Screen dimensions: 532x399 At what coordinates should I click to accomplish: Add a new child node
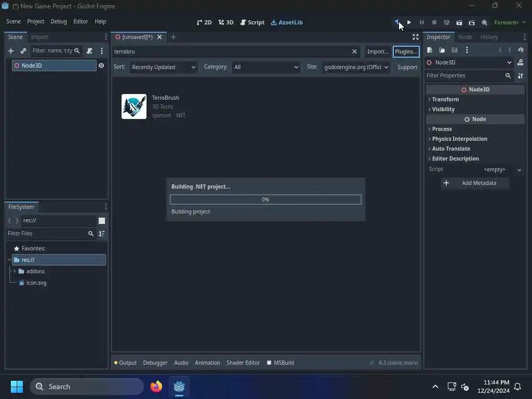tap(11, 51)
